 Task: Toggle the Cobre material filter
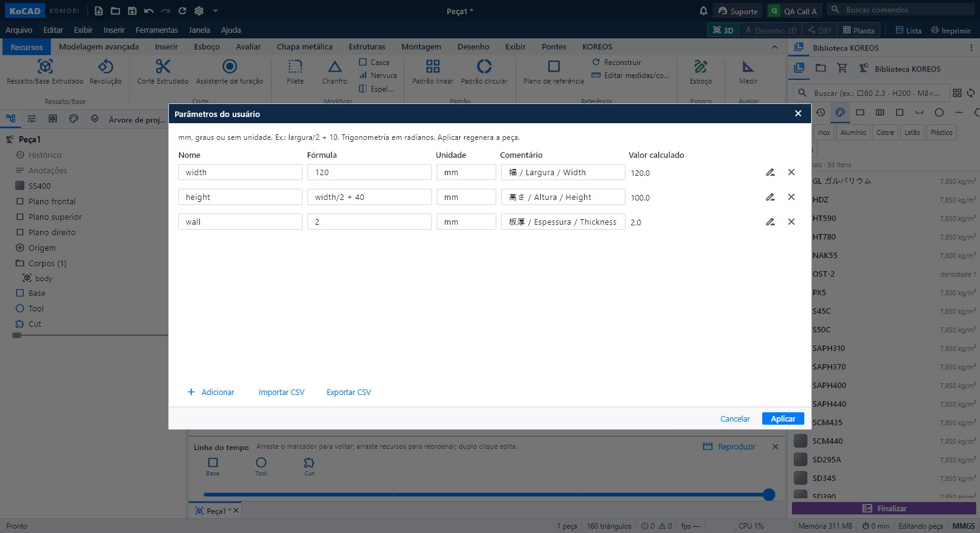tap(885, 132)
